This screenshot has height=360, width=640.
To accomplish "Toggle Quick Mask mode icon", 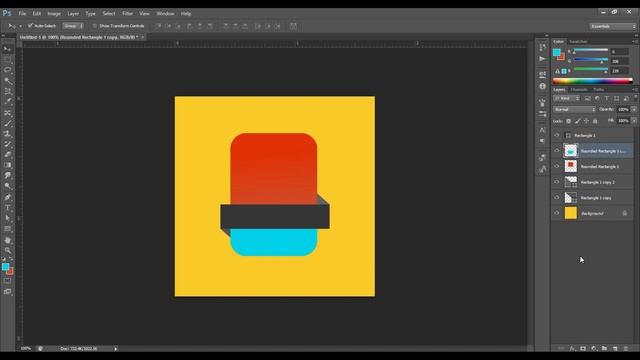I will coord(7,281).
